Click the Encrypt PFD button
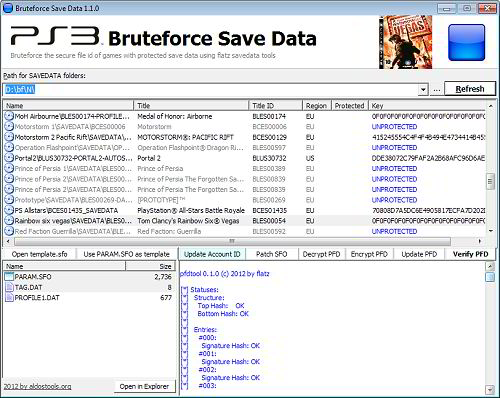Image resolution: width=500 pixels, height=398 pixels. click(x=369, y=254)
